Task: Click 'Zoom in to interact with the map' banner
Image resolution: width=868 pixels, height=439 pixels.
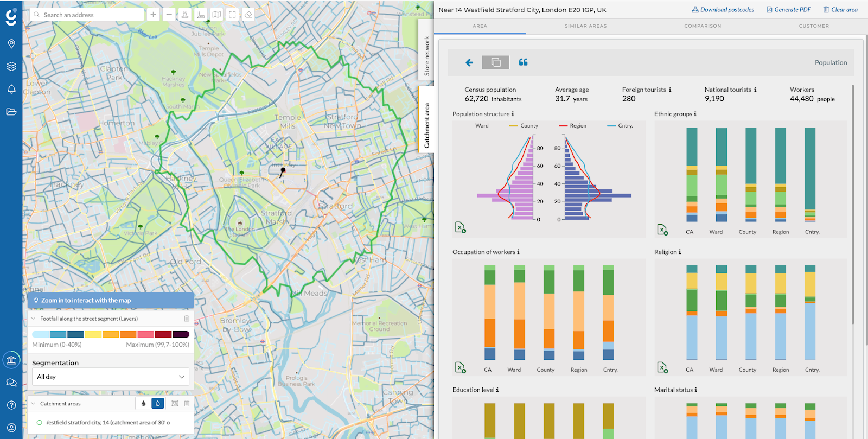Action: tap(111, 300)
